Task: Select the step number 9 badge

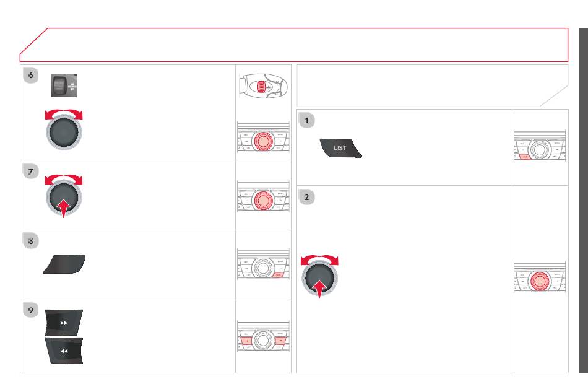Action: pos(31,310)
